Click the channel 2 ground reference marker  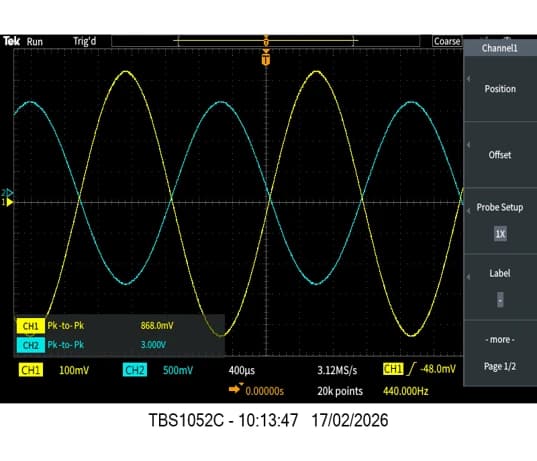coord(8,192)
